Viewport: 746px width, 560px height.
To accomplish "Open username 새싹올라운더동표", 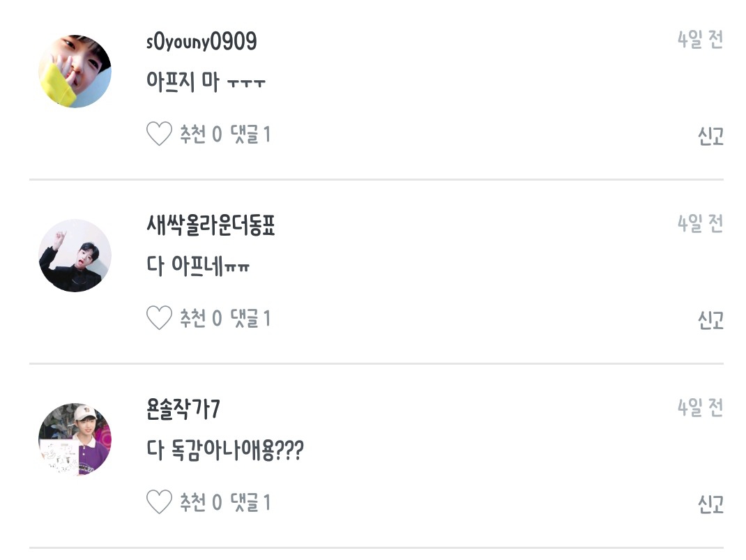I will click(211, 226).
